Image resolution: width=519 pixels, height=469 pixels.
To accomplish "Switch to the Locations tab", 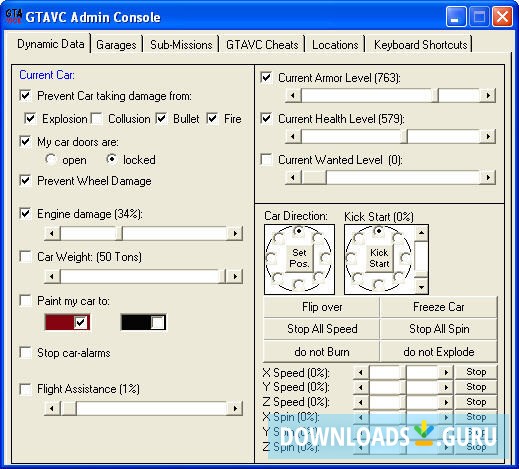I will pos(335,45).
